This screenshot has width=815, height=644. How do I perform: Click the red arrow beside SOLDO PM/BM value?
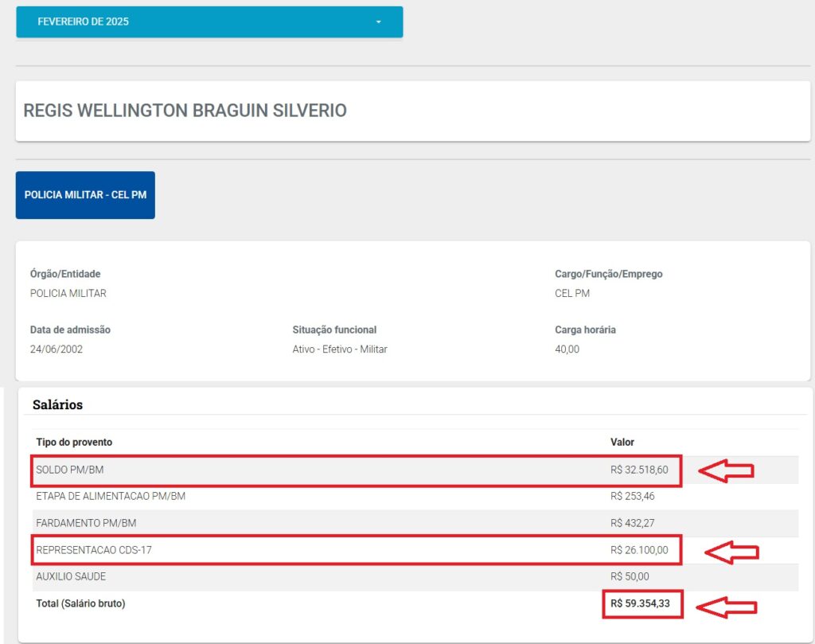coord(726,471)
